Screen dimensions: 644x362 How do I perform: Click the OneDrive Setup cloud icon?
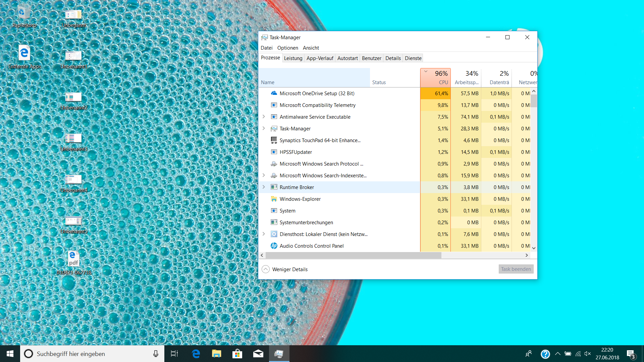coord(274,94)
